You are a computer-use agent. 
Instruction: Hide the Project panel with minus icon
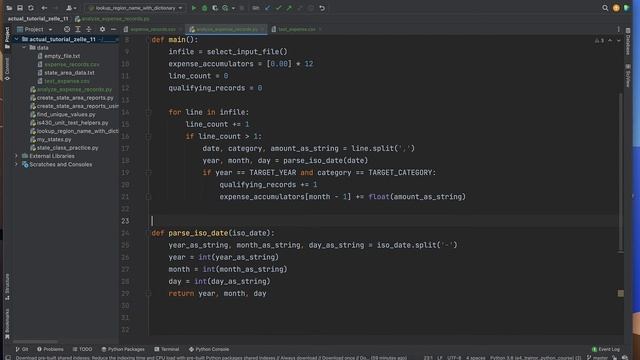click(x=113, y=29)
